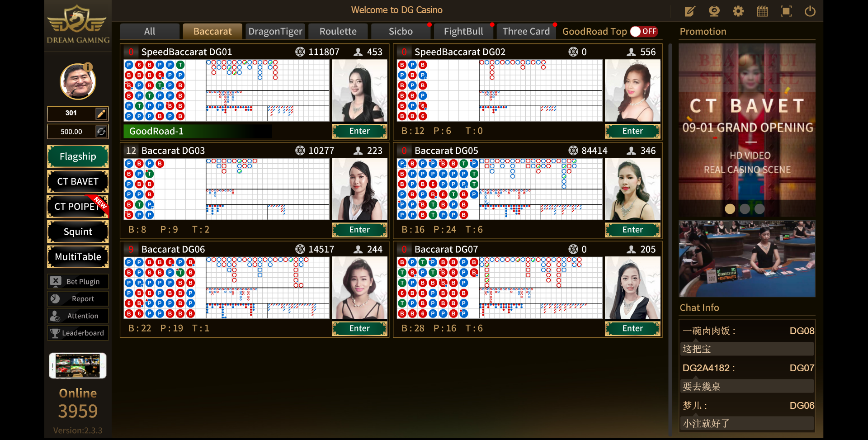Screen dimensions: 868x440
Task: Click Enter on Baccarat DG07
Action: click(x=632, y=328)
